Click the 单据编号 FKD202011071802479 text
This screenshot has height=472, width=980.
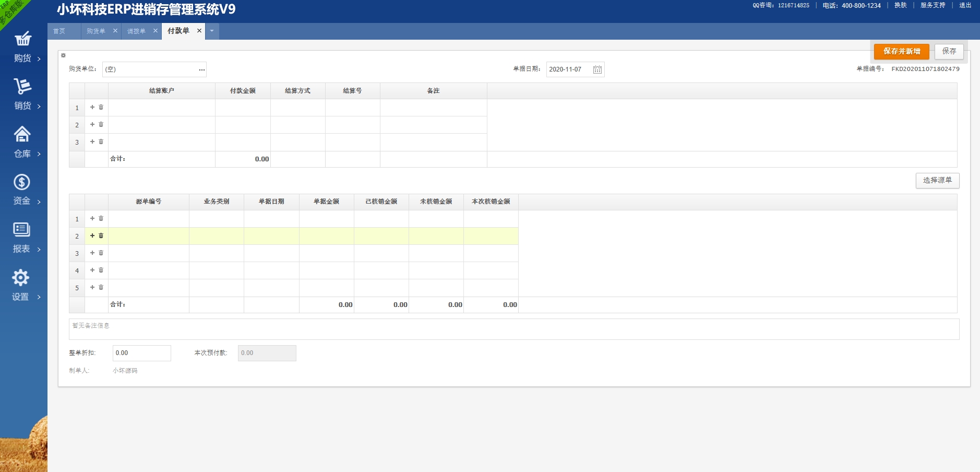[x=925, y=69]
